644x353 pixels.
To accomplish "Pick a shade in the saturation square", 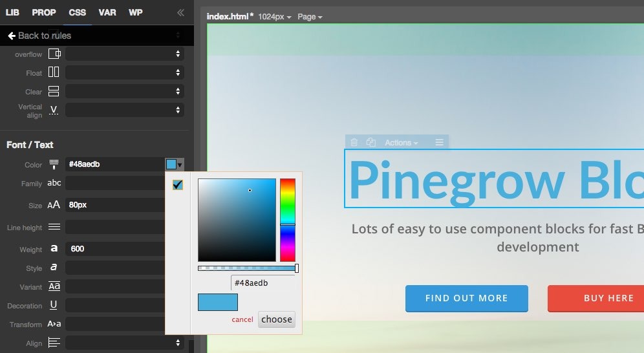I will pos(237,220).
